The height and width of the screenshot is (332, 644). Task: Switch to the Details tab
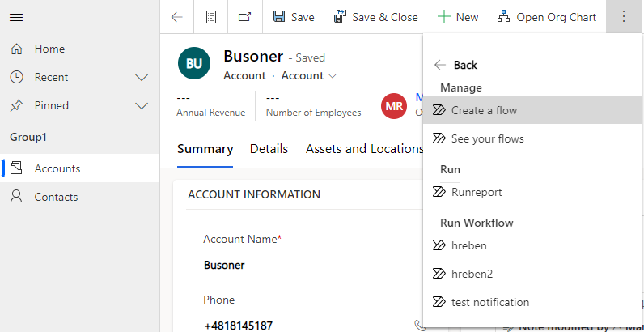click(269, 148)
